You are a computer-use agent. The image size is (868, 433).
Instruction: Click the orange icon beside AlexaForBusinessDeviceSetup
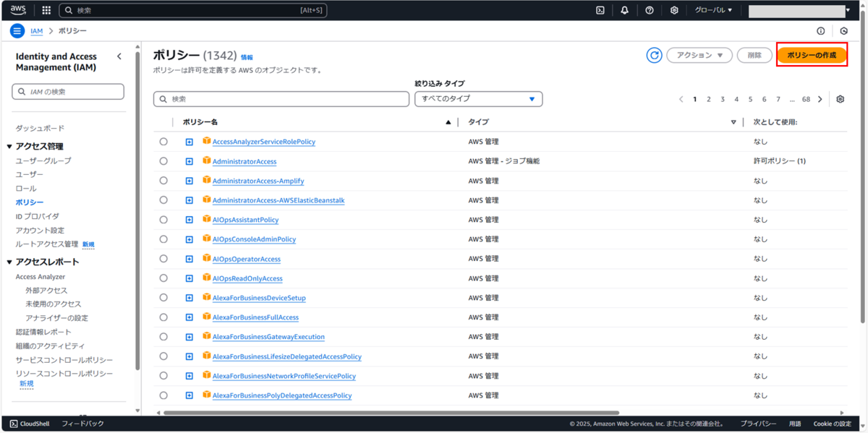coord(207,297)
